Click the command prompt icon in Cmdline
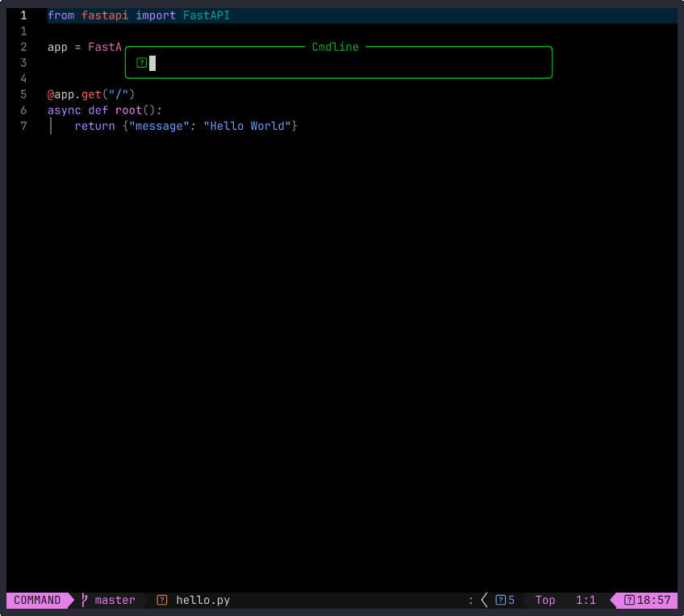684x616 pixels. (x=141, y=63)
